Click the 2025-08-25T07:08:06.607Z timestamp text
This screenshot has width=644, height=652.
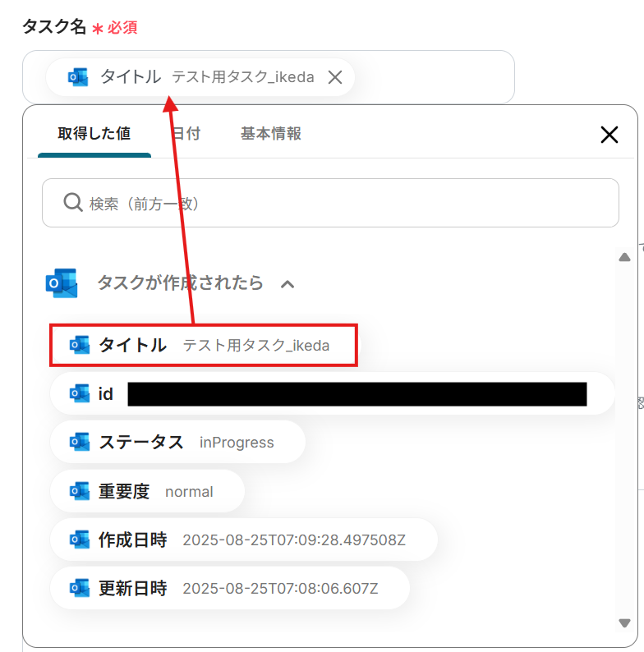pos(280,589)
